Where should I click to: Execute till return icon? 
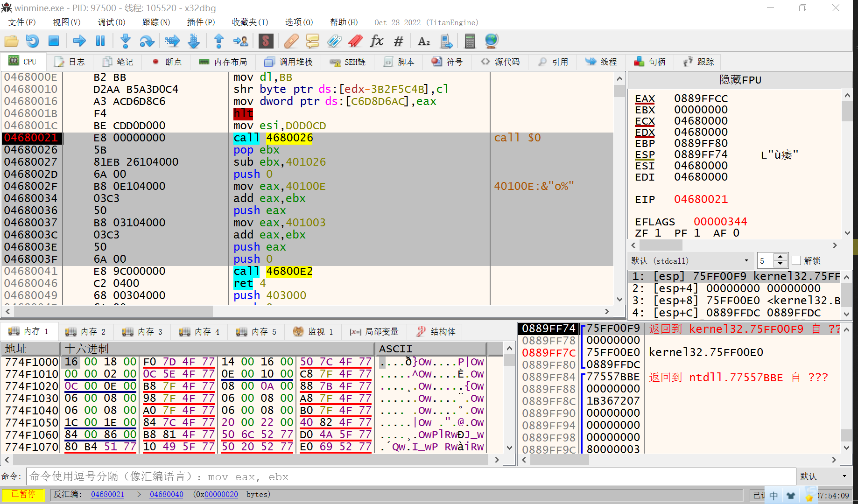[218, 41]
